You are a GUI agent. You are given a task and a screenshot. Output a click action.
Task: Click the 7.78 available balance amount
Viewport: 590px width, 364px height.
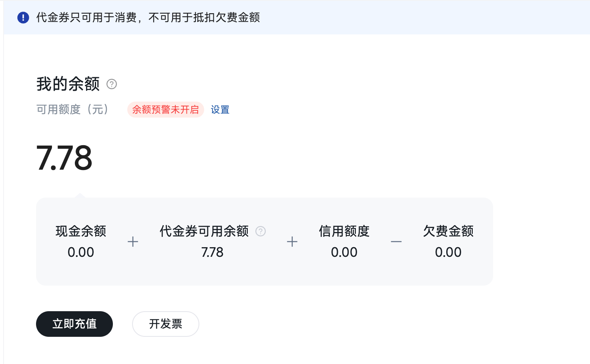(64, 158)
